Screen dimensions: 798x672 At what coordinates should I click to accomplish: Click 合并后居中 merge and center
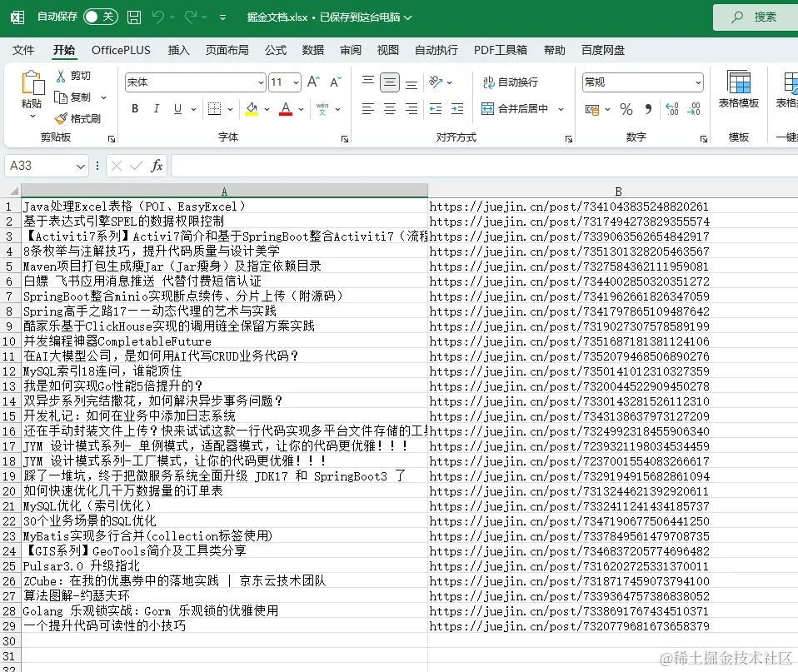515,108
